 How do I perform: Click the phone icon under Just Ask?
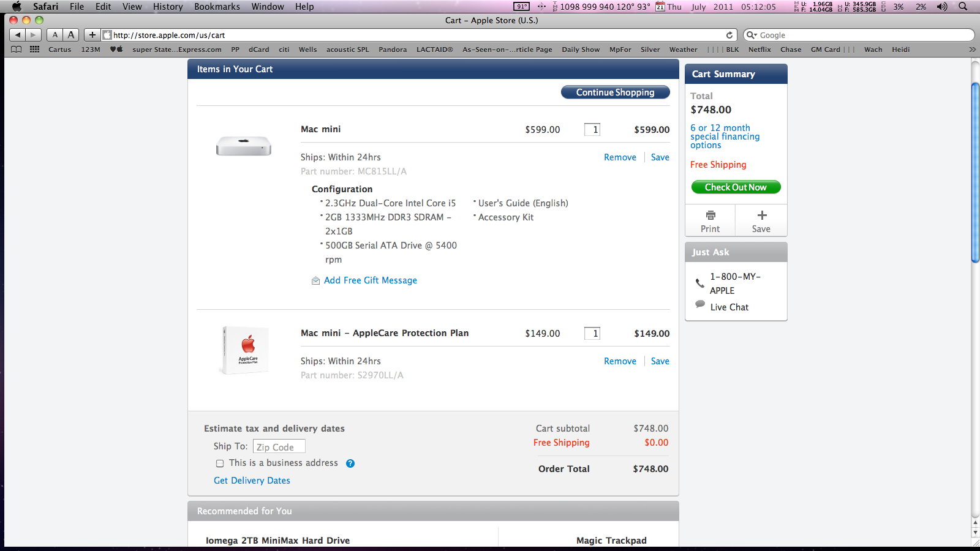tap(699, 283)
